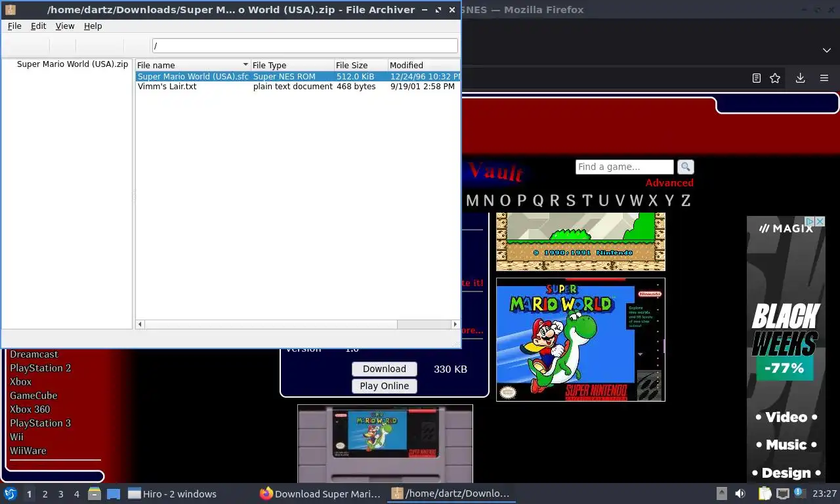Viewport: 840px width, 504px height.
Task: Click the Super Mario World cartridge image
Action: (385, 444)
